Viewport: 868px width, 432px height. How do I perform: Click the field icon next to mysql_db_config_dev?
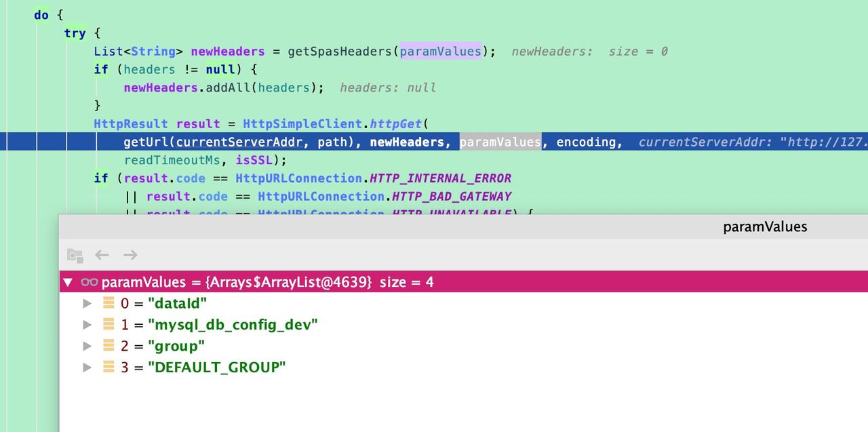coord(108,325)
